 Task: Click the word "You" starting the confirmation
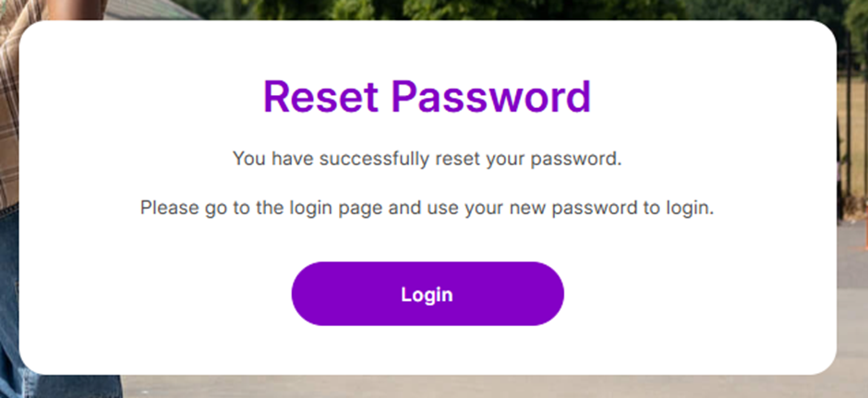(x=249, y=159)
